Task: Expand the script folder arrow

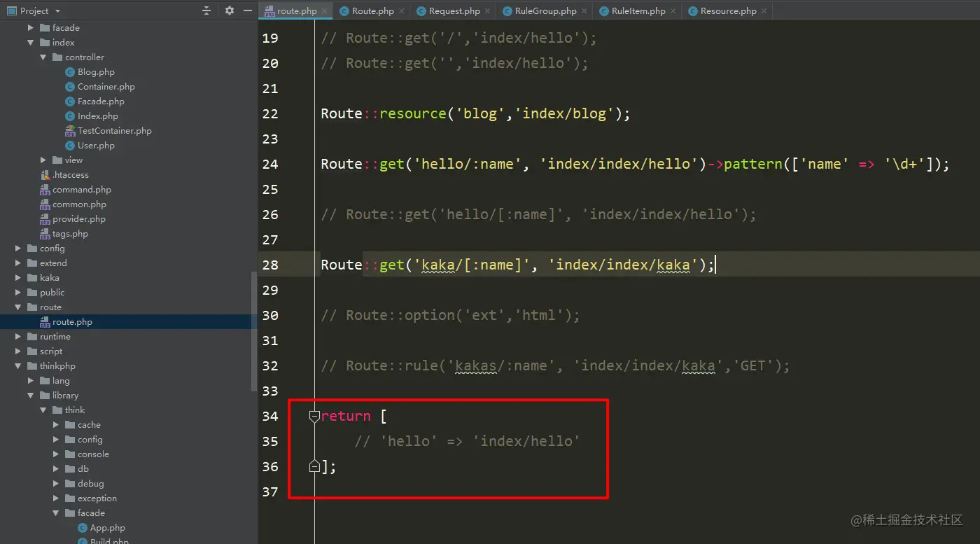Action: tap(18, 351)
